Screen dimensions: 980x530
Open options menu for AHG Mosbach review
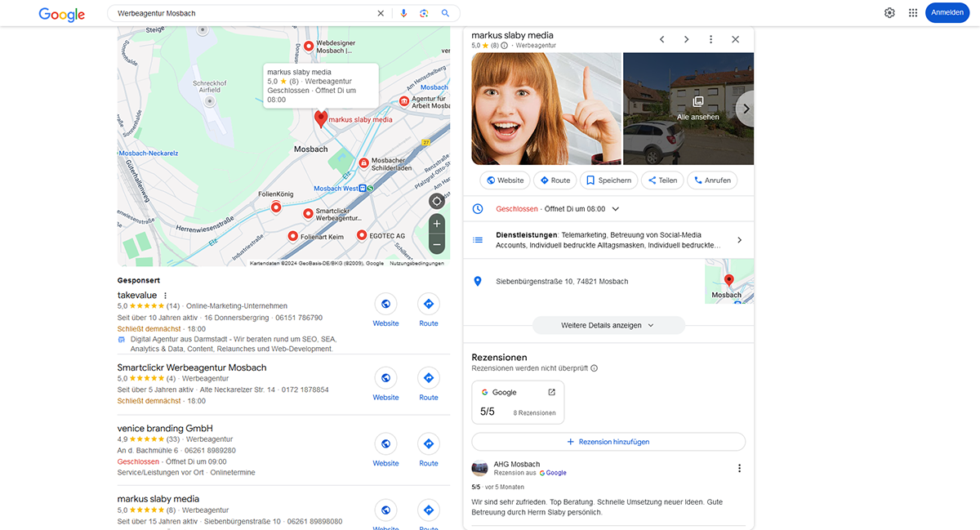pyautogui.click(x=739, y=468)
